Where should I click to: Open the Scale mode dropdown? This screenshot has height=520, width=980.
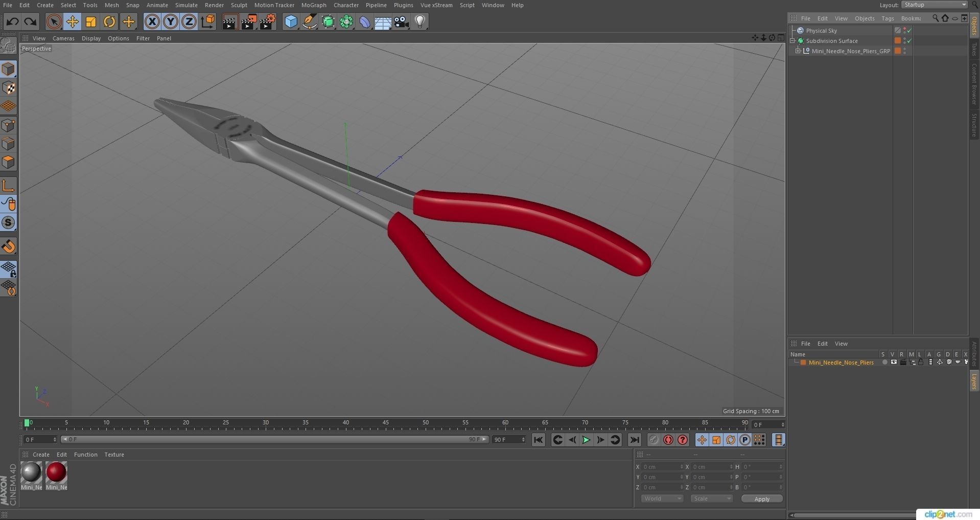click(x=711, y=499)
